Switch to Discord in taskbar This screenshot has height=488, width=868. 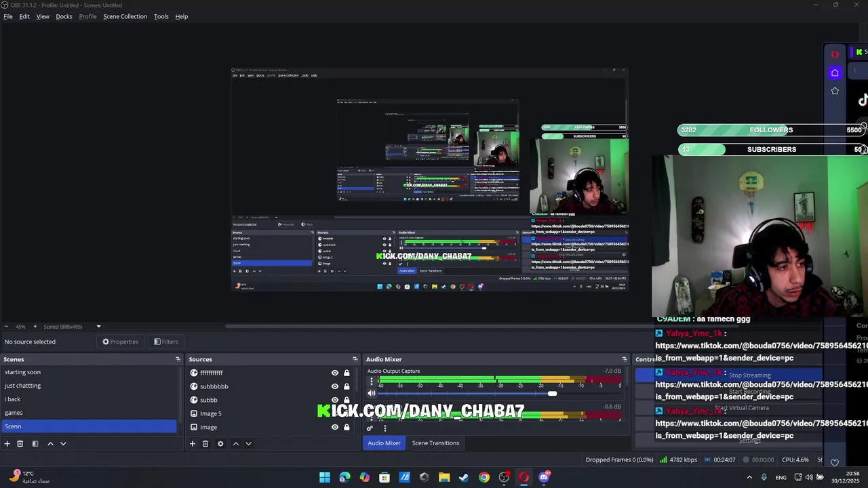544,477
